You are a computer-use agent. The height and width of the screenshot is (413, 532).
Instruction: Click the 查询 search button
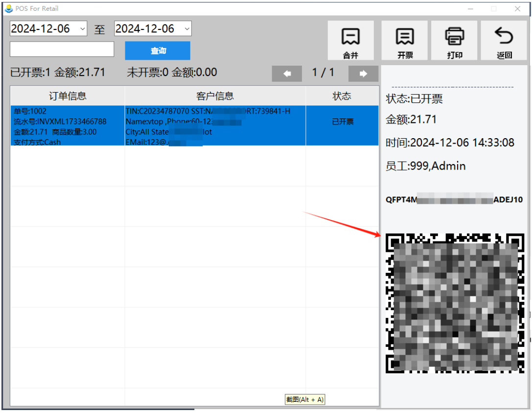tap(158, 50)
